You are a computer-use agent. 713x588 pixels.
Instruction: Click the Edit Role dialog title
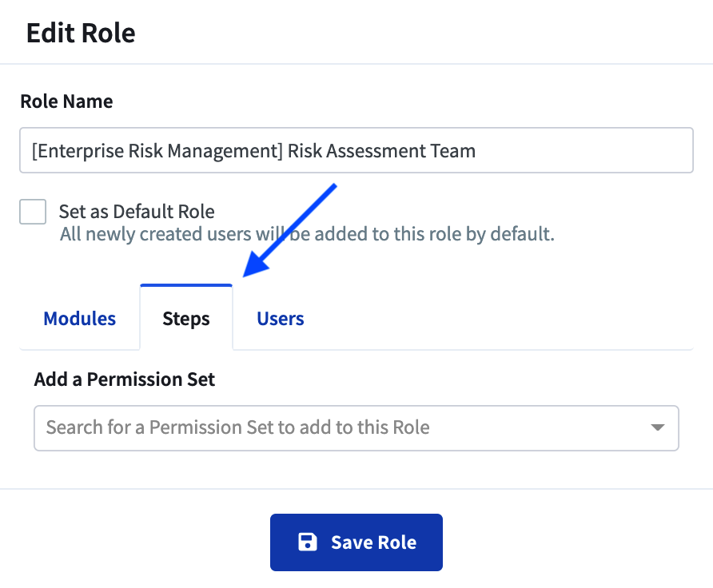[x=81, y=32]
